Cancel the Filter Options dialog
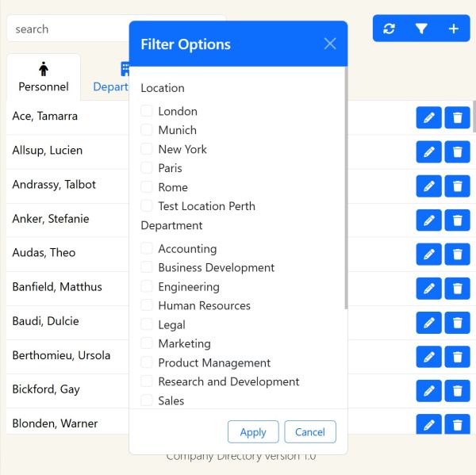The image size is (476, 475). click(310, 431)
